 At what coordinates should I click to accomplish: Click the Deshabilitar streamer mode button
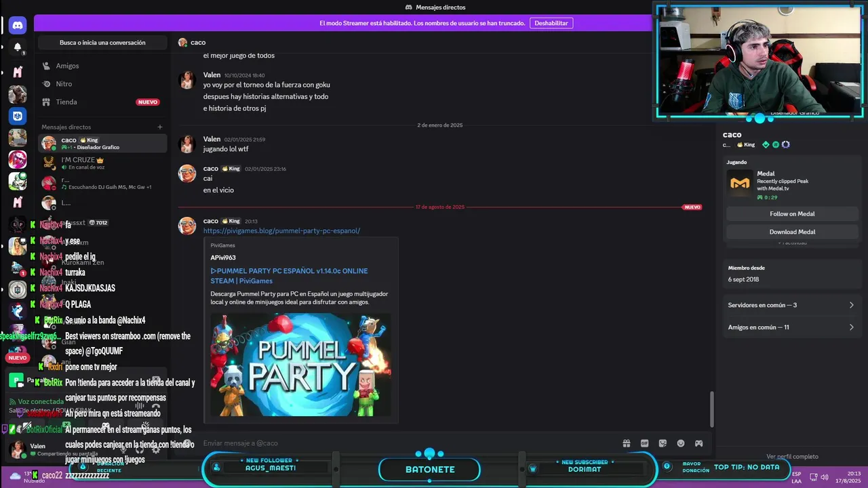(551, 23)
